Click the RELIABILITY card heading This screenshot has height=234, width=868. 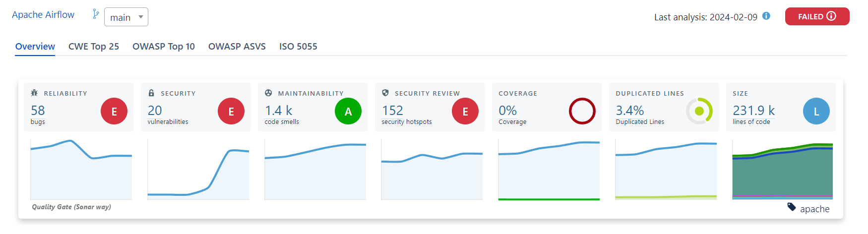65,93
